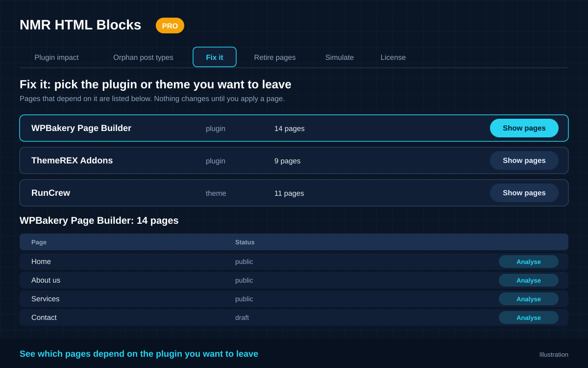Select the ThemeREX Addons name
The height and width of the screenshot is (368, 588).
72,160
